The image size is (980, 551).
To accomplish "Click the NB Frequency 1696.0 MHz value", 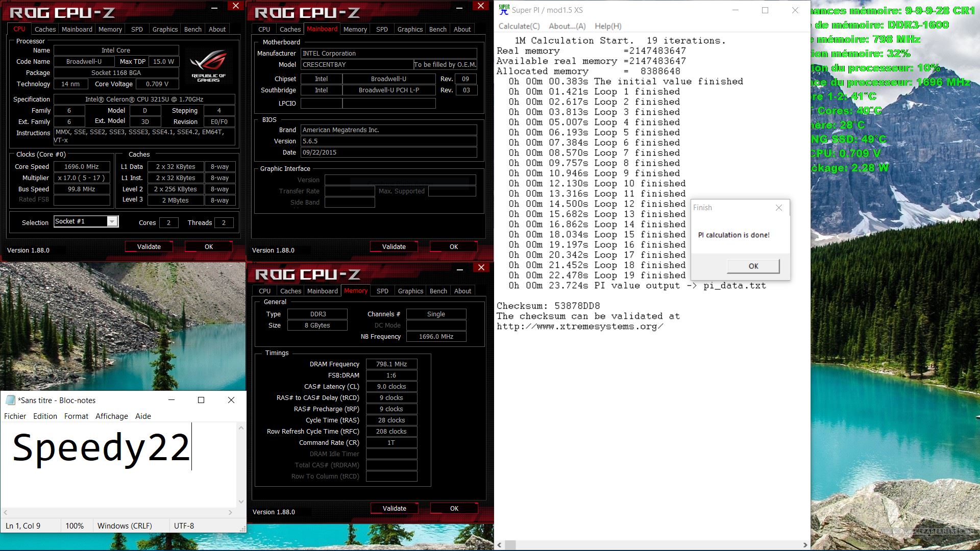I will [x=436, y=336].
